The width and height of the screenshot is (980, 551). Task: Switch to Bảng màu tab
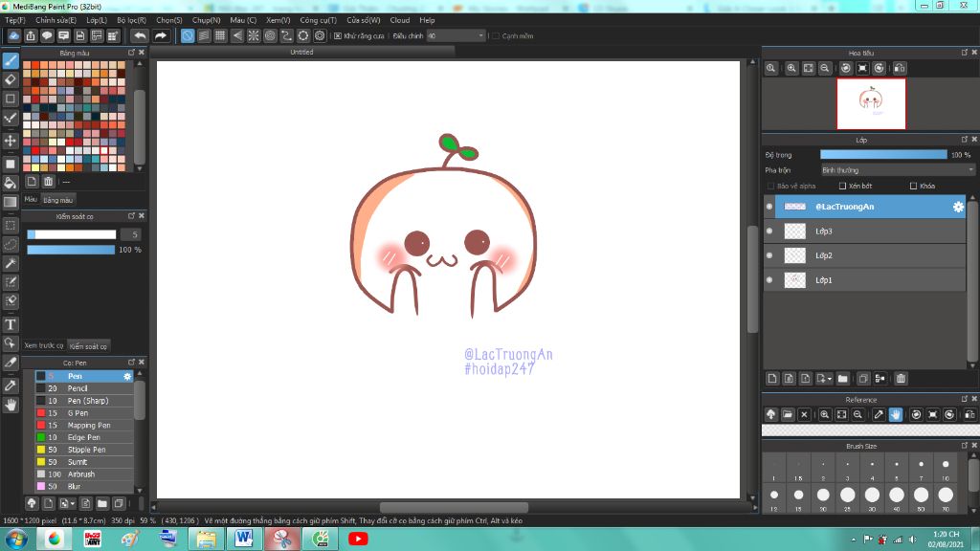(58, 200)
